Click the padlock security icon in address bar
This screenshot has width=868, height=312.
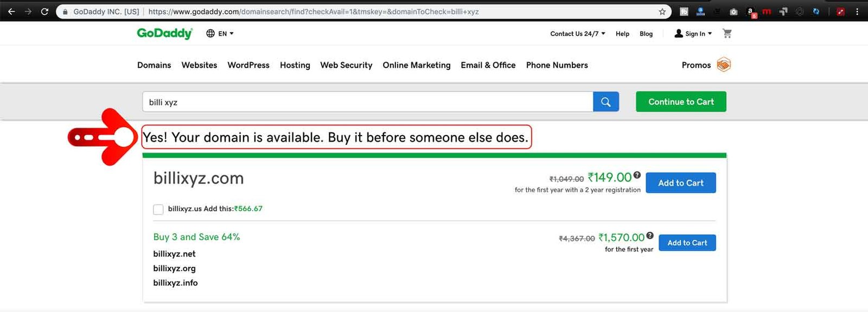[65, 11]
